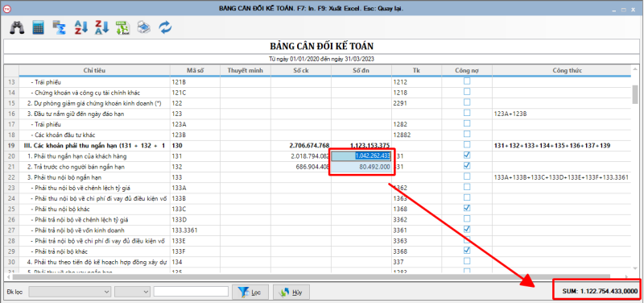Toggle Công nợ checkbox for code 133C
The width and height of the screenshot is (644, 303).
pyautogui.click(x=467, y=208)
